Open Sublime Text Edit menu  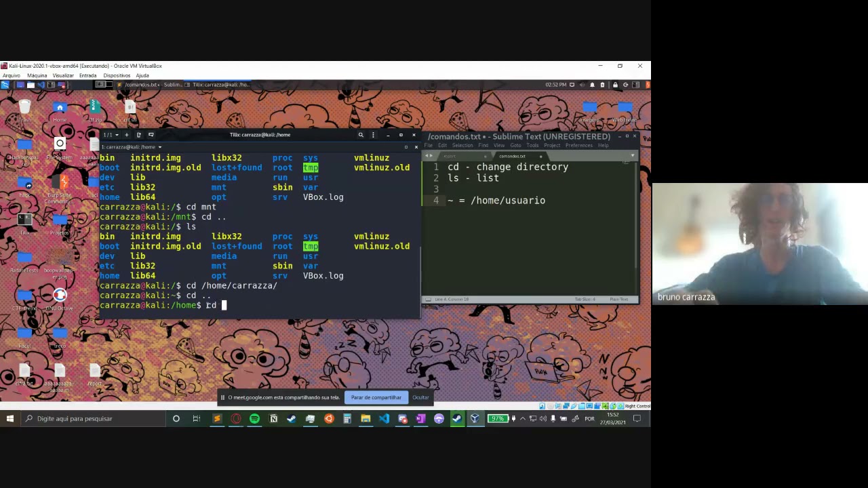tap(442, 145)
